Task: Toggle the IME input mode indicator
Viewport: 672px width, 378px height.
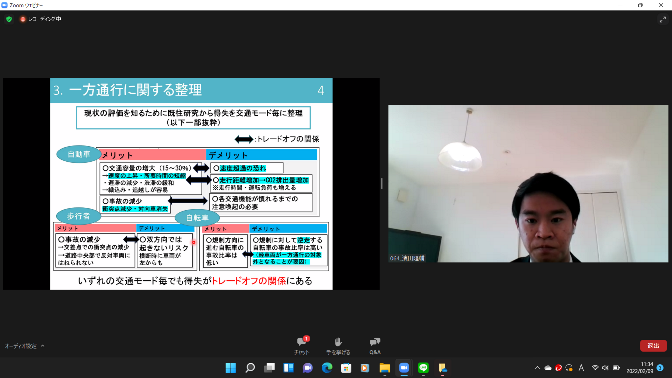Action: 582,368
